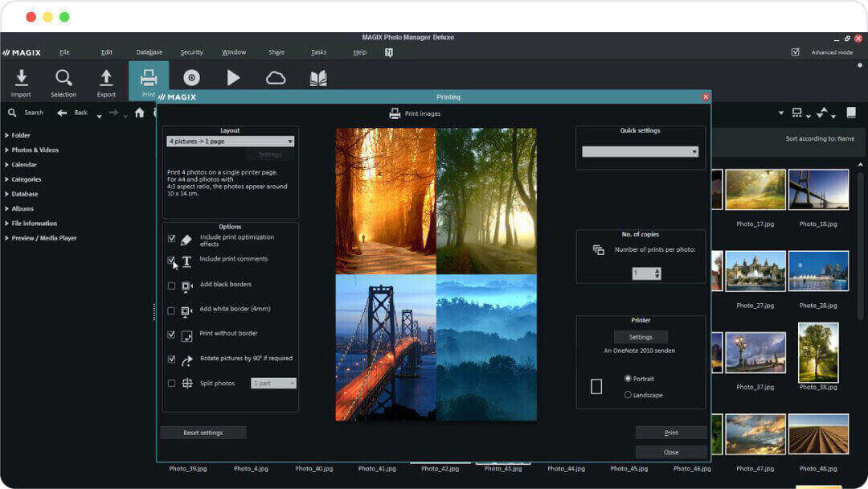
Task: Open the Share menu
Action: click(276, 51)
